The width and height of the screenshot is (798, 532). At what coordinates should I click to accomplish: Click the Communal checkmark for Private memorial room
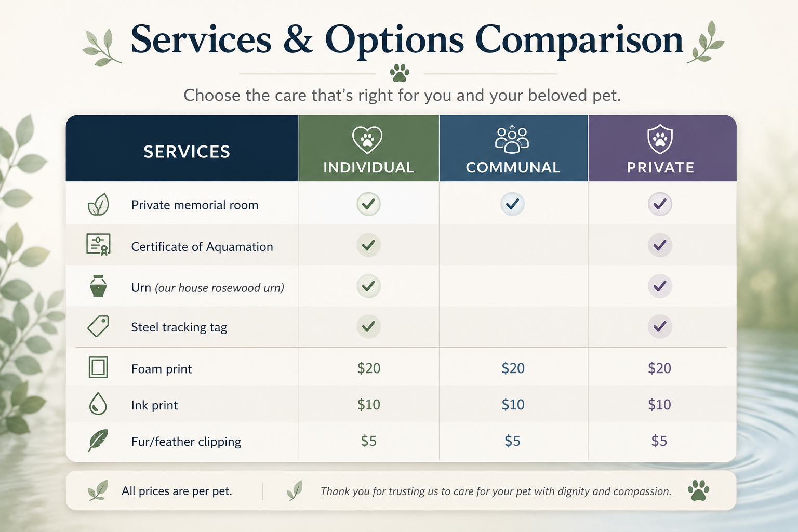coord(512,204)
